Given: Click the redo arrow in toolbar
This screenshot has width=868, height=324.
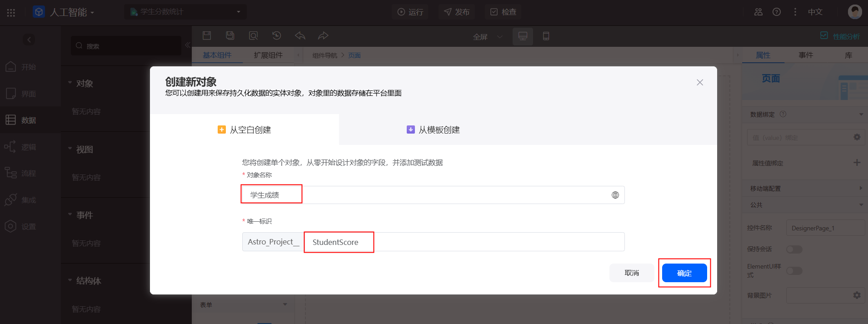Looking at the screenshot, I should pos(323,35).
